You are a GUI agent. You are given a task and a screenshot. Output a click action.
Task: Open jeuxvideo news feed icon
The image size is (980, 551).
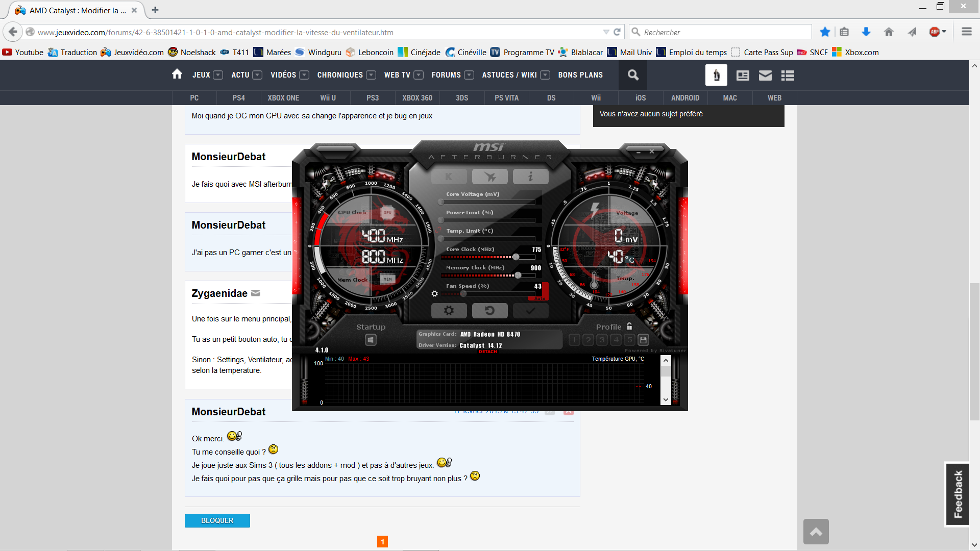pyautogui.click(x=743, y=76)
